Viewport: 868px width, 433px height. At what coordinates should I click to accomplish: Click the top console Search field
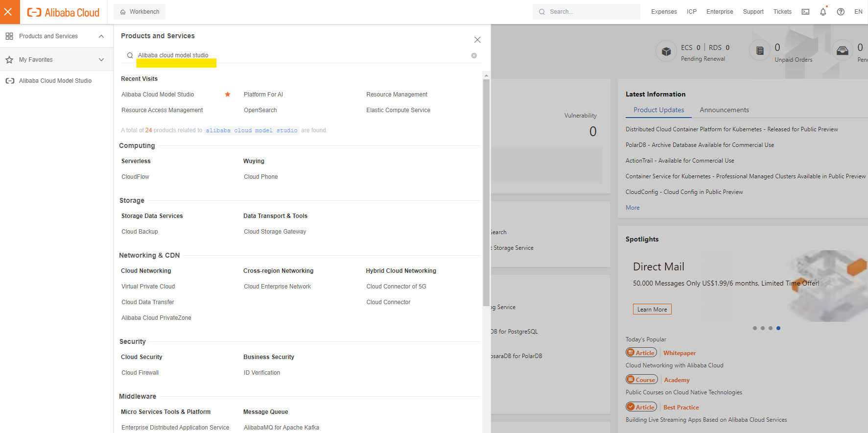pyautogui.click(x=586, y=12)
